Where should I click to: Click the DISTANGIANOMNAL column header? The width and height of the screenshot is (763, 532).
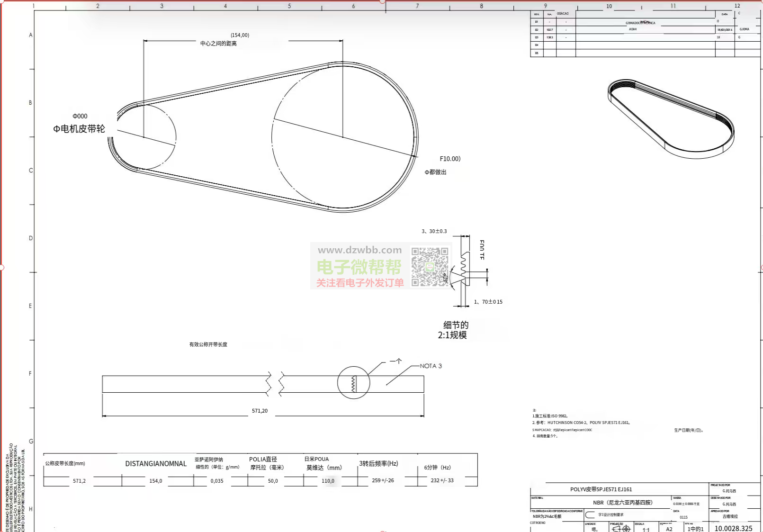[x=156, y=464]
